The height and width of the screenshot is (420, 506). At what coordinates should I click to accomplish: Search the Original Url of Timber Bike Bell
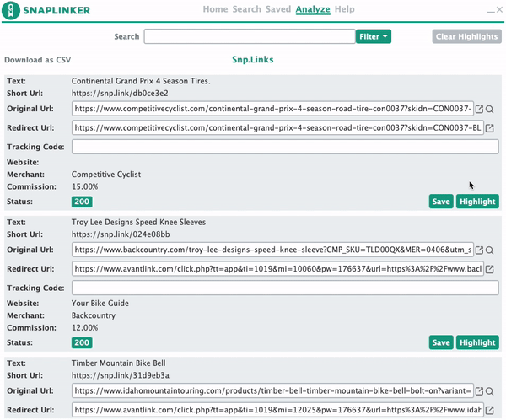[x=489, y=391]
